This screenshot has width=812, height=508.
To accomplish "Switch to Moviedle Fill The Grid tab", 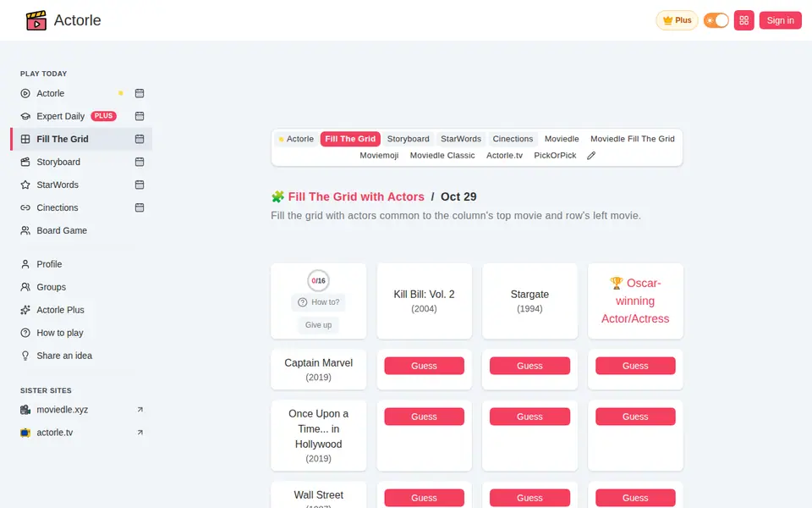I will (633, 139).
